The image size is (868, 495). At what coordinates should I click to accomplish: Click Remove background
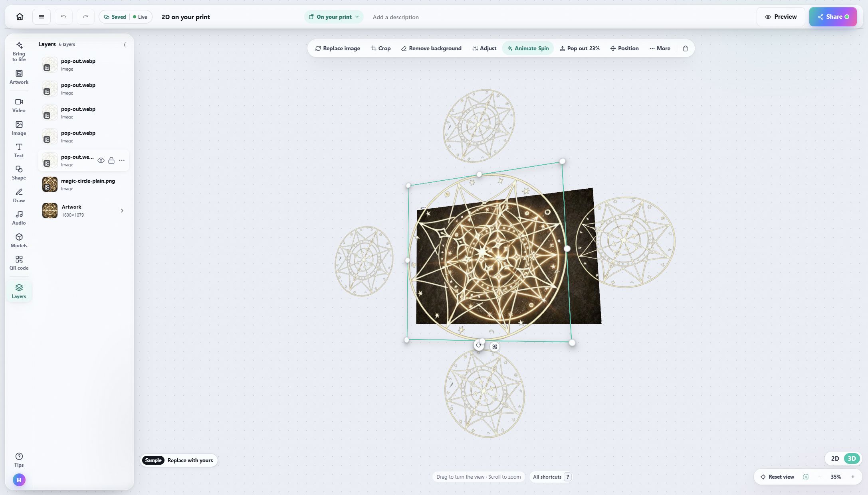431,48
